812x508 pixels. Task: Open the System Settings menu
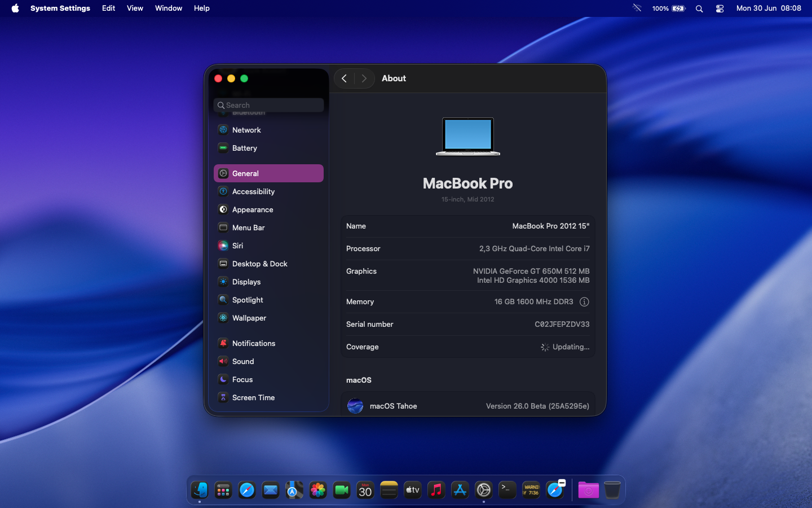(60, 8)
